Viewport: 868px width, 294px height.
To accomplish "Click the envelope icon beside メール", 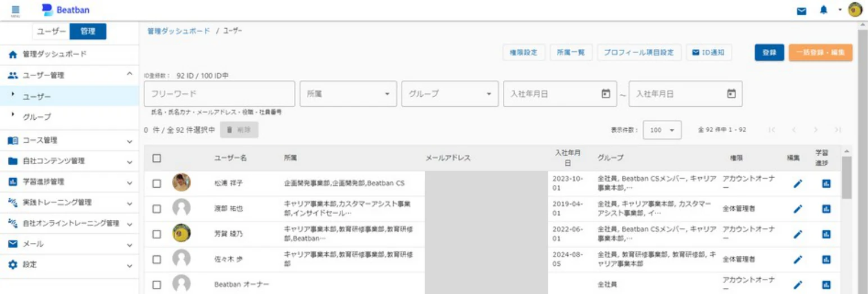I will (13, 245).
